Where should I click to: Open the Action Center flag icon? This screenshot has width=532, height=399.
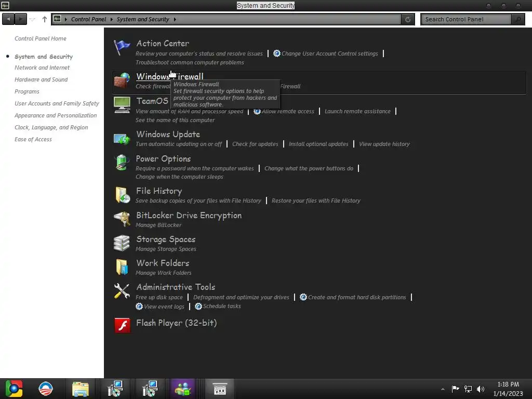pyautogui.click(x=122, y=47)
